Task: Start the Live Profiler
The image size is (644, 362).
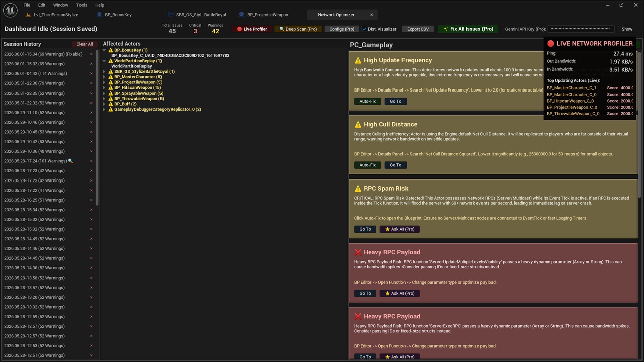Action: click(x=252, y=29)
